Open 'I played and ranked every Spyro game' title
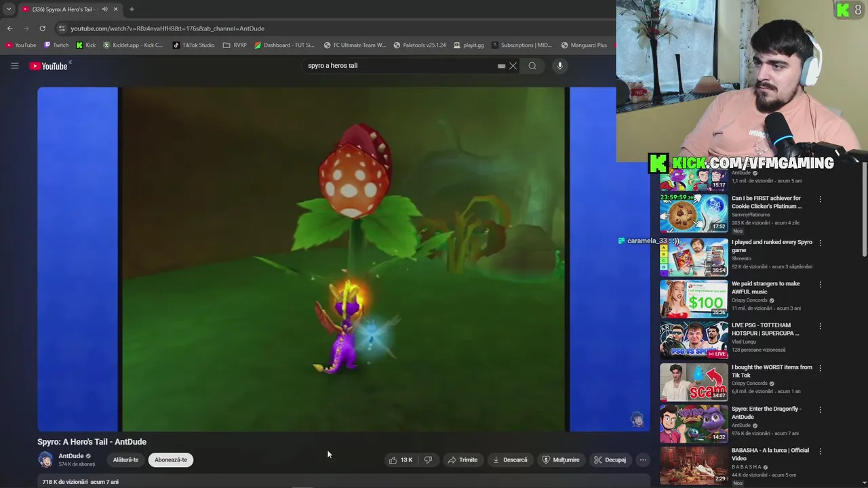This screenshot has height=488, width=868. [772, 246]
